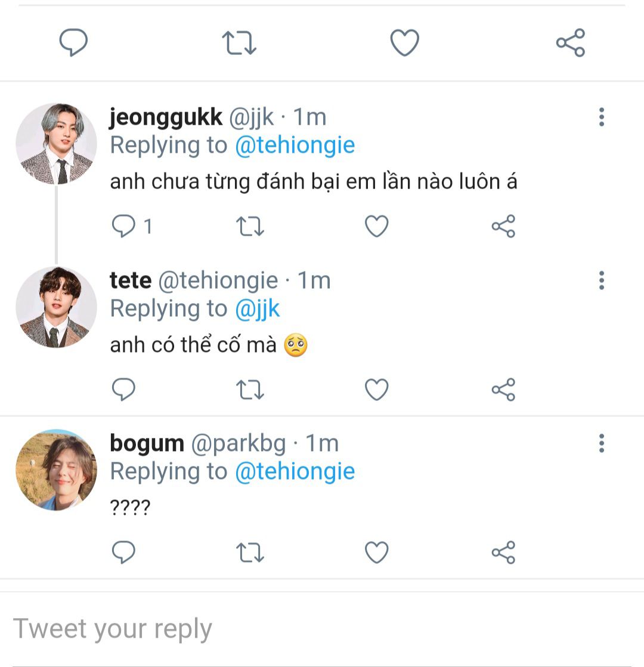Open more options for jeonggukk's tweet
The width and height of the screenshot is (644, 667).
(x=601, y=117)
